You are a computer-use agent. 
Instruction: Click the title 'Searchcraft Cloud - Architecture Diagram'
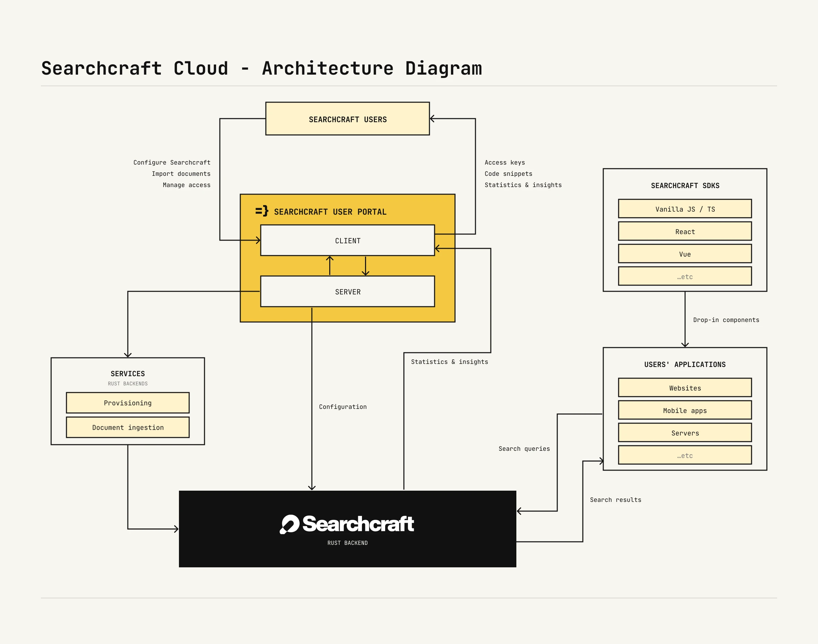pos(262,68)
